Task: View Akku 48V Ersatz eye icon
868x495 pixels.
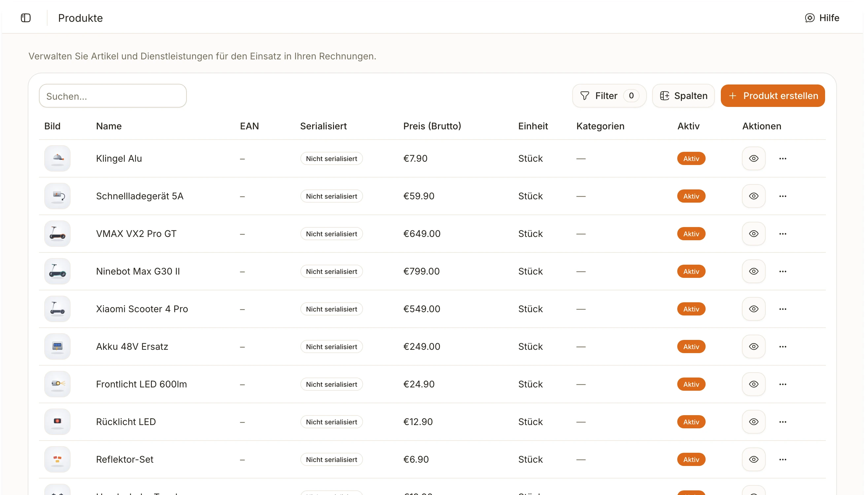Action: click(753, 346)
